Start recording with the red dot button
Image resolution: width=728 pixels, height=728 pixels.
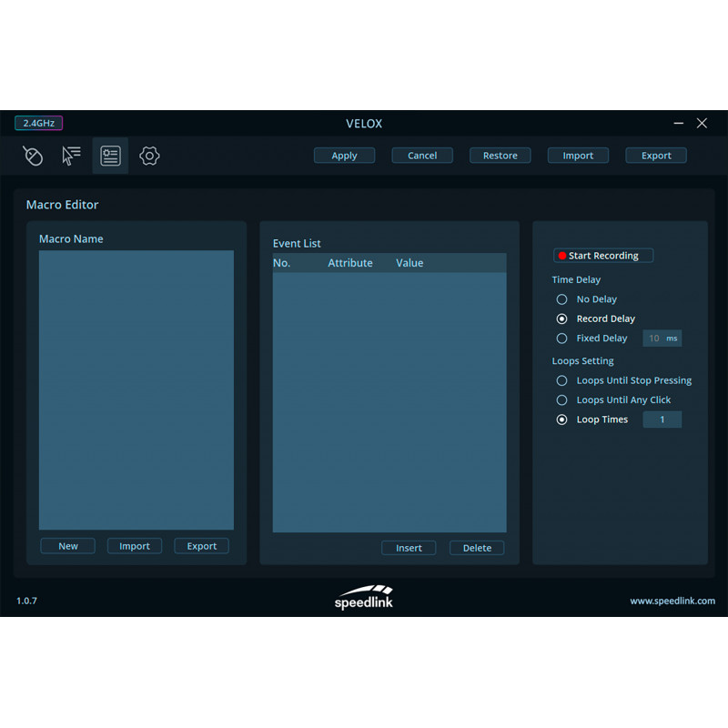coord(602,256)
